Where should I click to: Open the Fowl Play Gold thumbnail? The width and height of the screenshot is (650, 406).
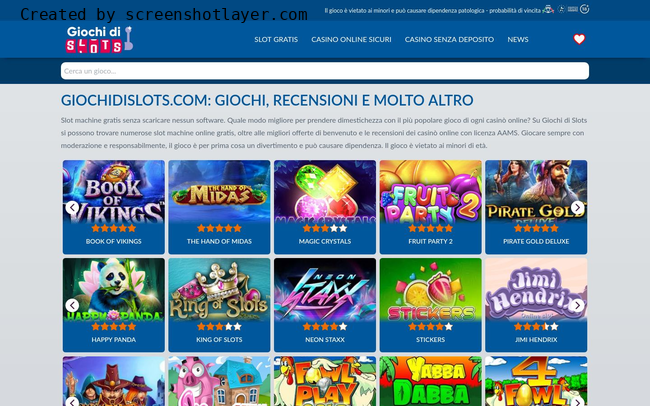click(x=325, y=381)
